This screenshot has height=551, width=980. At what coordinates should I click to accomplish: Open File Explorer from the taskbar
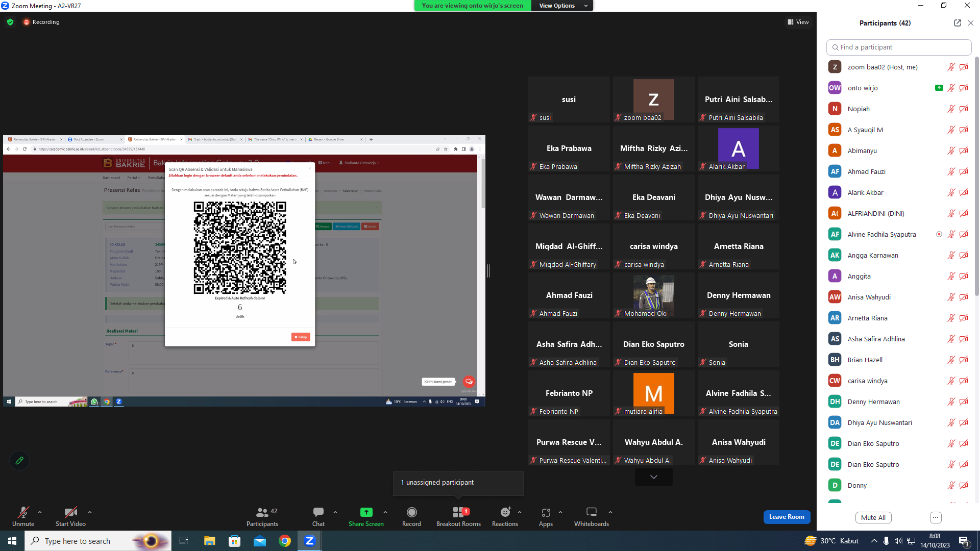pyautogui.click(x=209, y=541)
